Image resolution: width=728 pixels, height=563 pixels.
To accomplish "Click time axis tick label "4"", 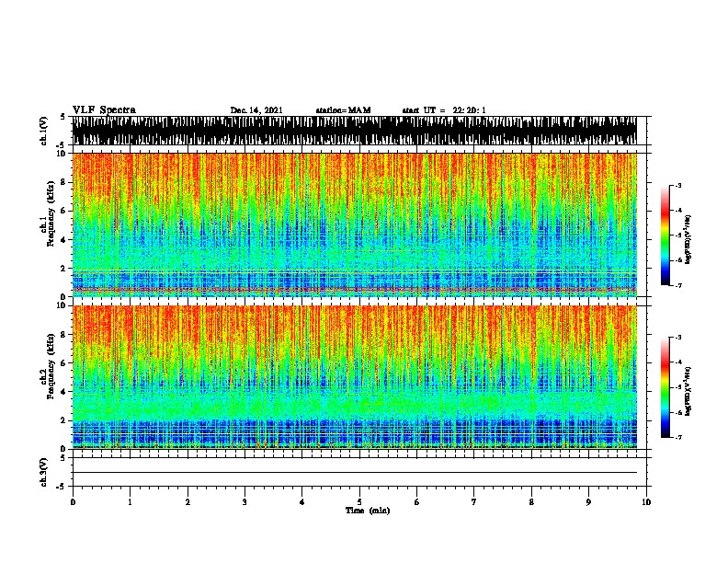I will pyautogui.click(x=302, y=502).
